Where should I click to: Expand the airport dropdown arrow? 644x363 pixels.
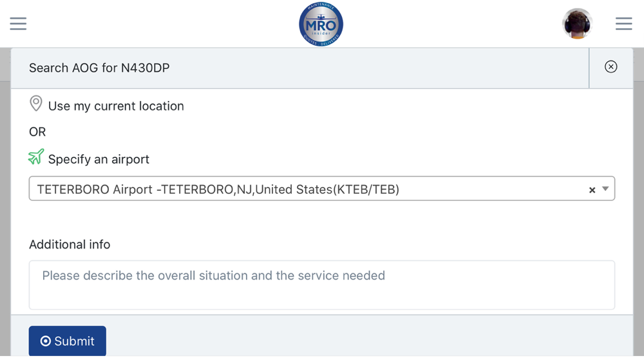(x=605, y=189)
